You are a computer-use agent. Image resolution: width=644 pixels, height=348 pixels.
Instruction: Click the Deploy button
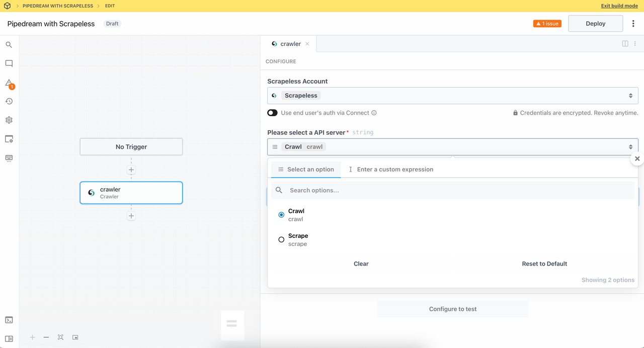point(596,24)
